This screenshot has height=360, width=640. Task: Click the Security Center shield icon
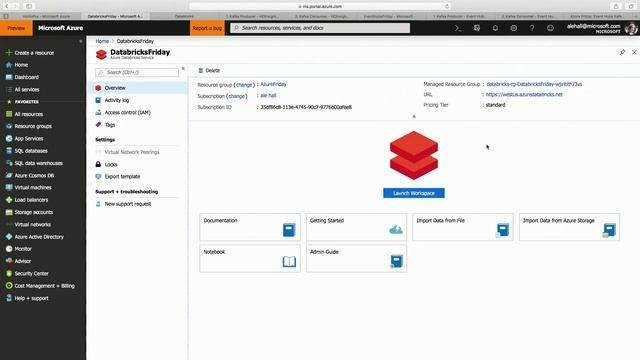[x=9, y=273]
